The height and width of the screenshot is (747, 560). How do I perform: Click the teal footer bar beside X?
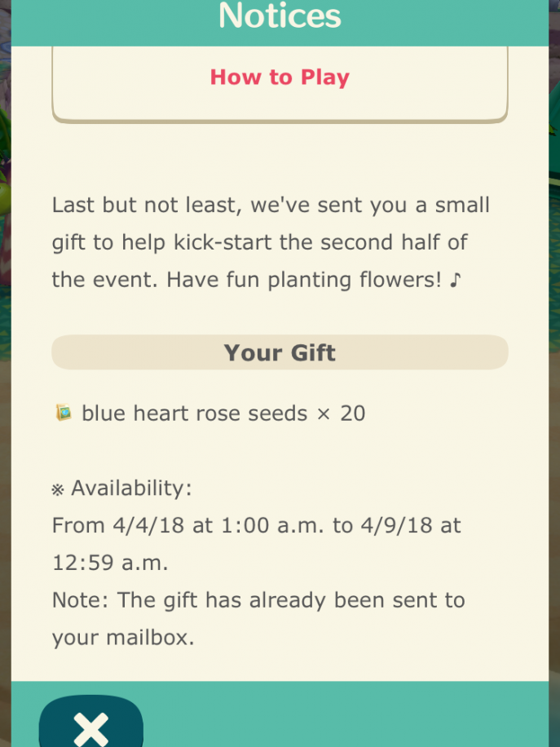[346, 714]
